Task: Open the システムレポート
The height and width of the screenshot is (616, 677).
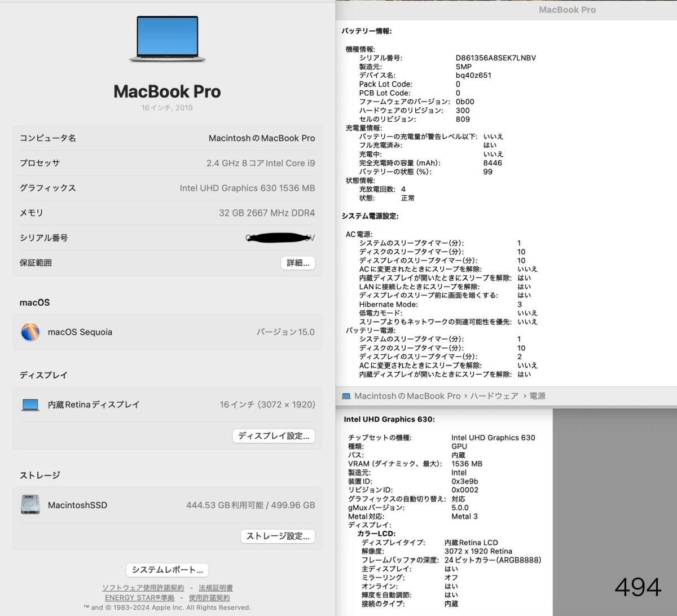Action: tap(166, 569)
